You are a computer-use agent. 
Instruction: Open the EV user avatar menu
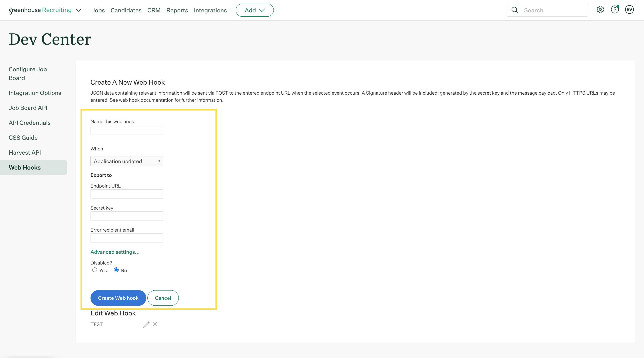tap(629, 10)
